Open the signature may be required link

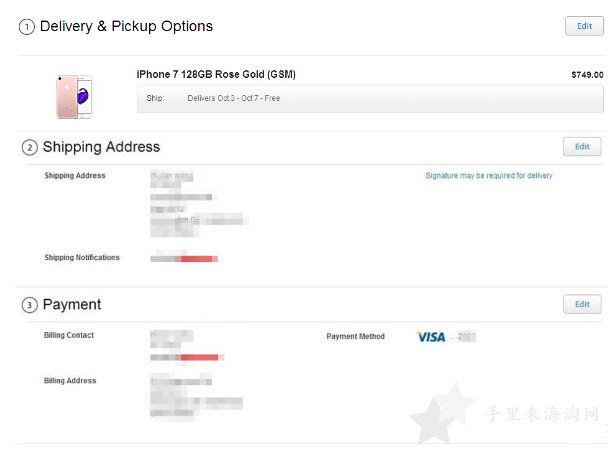[489, 176]
